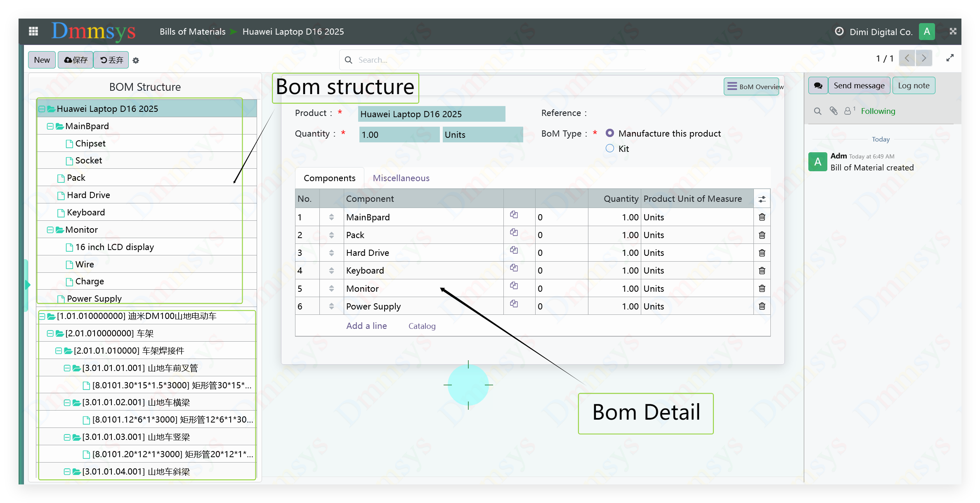Click the Following link
The height and width of the screenshot is (503, 980).
(878, 111)
